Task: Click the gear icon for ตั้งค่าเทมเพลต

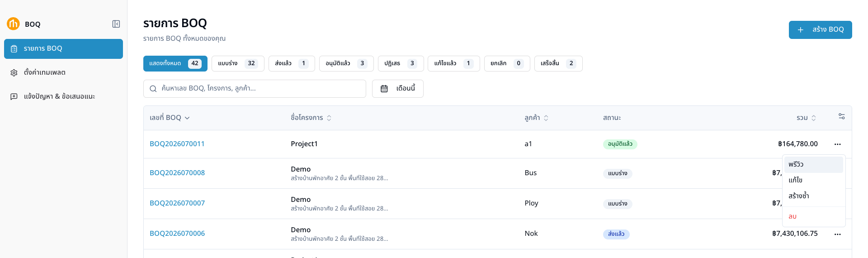Action: (x=14, y=73)
